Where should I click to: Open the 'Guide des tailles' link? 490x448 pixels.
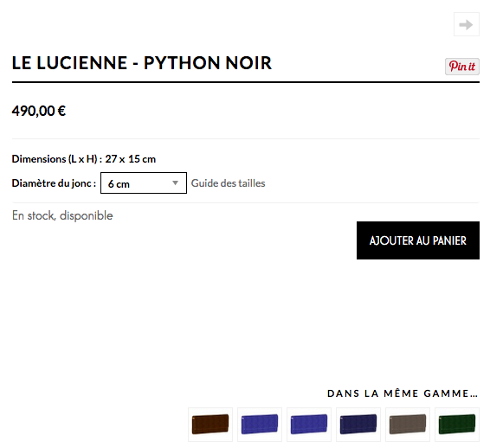(x=229, y=183)
